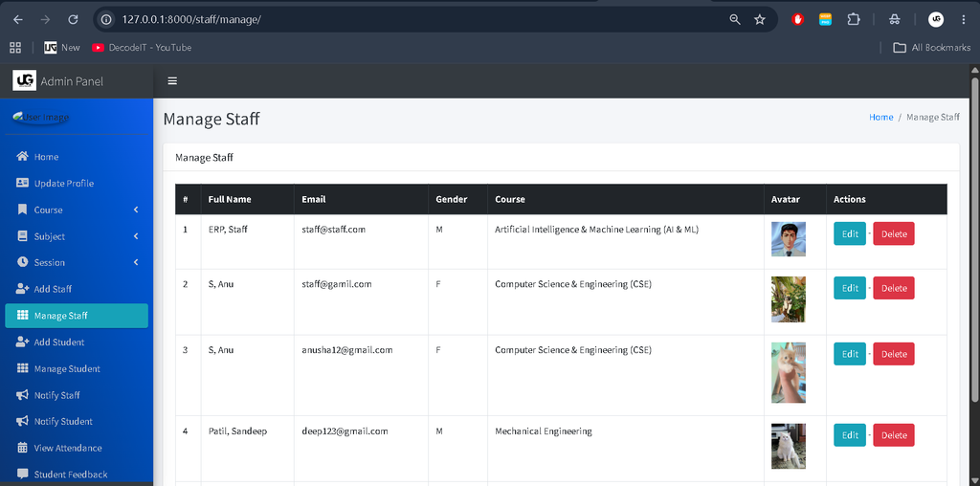Click the browser back arrow
The width and height of the screenshot is (980, 486).
click(x=18, y=19)
